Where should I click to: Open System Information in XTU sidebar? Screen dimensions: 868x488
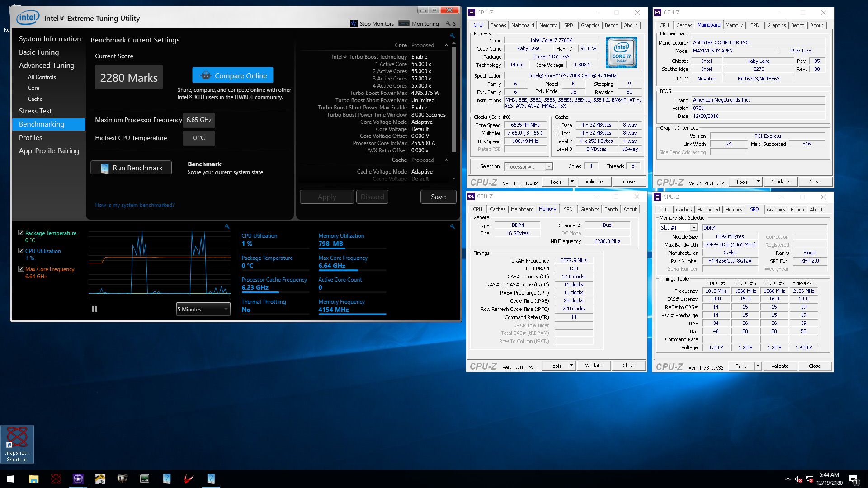[50, 39]
